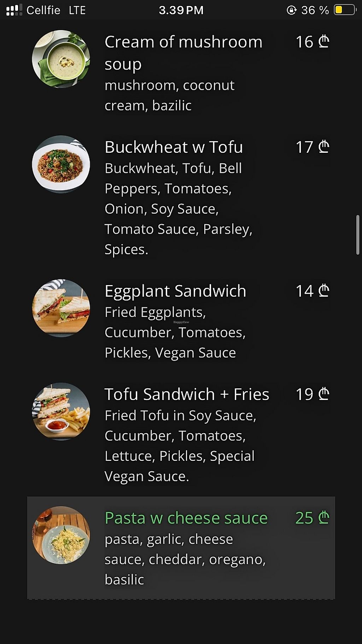Screen dimensions: 362x644
Task: Tap the 19 lari tofu sandwich price
Action: 312,394
